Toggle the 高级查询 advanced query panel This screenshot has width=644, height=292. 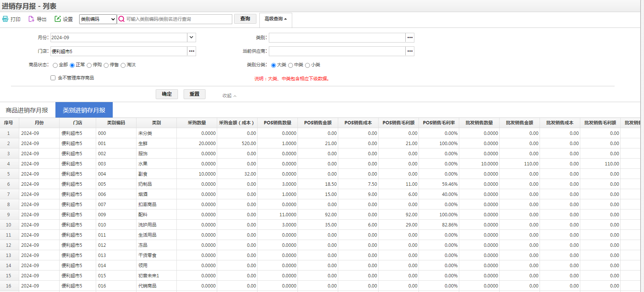pyautogui.click(x=276, y=19)
